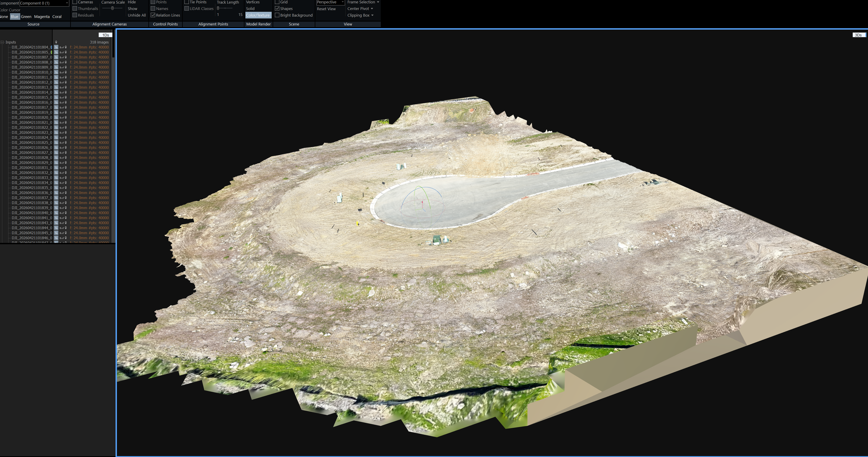Image resolution: width=868 pixels, height=457 pixels.
Task: Uncheck the Relation Lines checkbox
Action: click(x=153, y=15)
